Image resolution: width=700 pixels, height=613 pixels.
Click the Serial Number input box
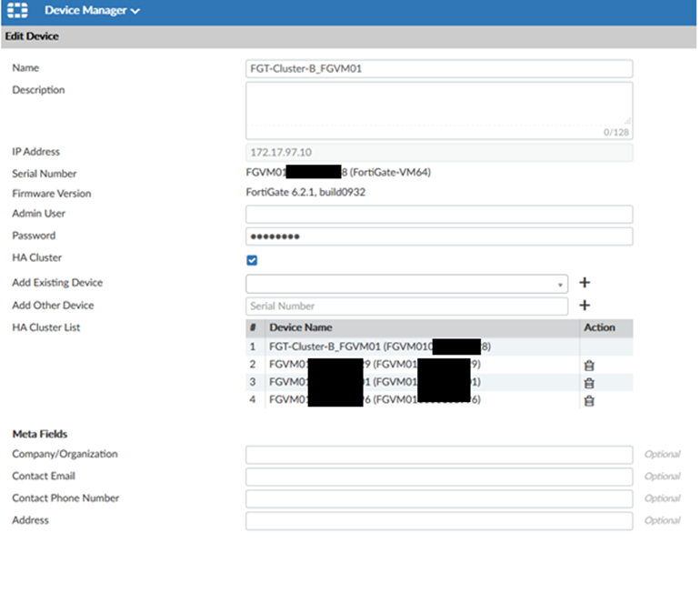pos(406,306)
